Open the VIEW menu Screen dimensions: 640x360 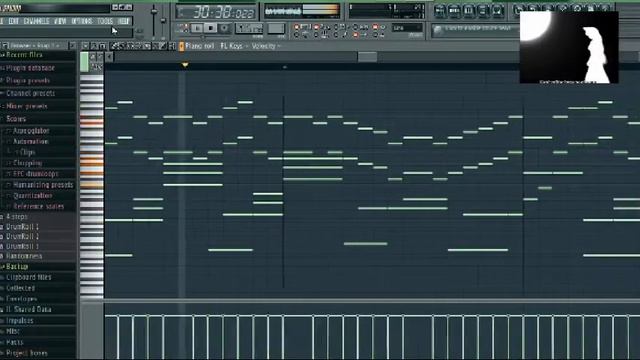click(60, 21)
